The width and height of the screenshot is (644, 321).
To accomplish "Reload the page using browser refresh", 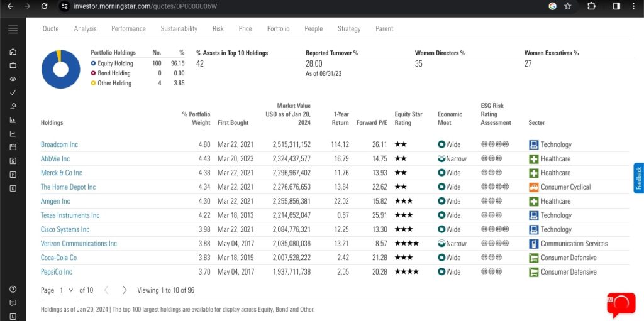I will (44, 6).
